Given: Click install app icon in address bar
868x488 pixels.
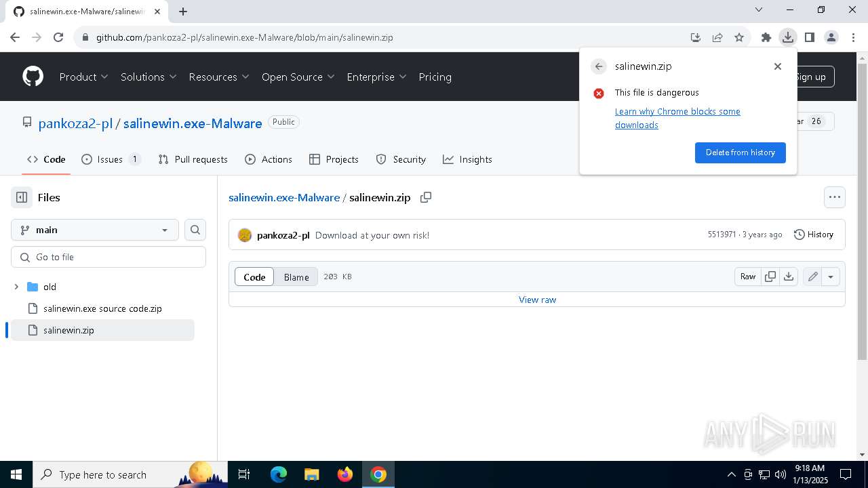Looking at the screenshot, I should 696,37.
